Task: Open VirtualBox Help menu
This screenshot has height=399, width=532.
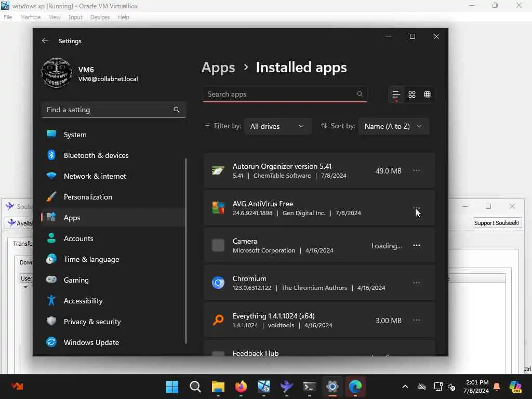Action: pyautogui.click(x=123, y=17)
